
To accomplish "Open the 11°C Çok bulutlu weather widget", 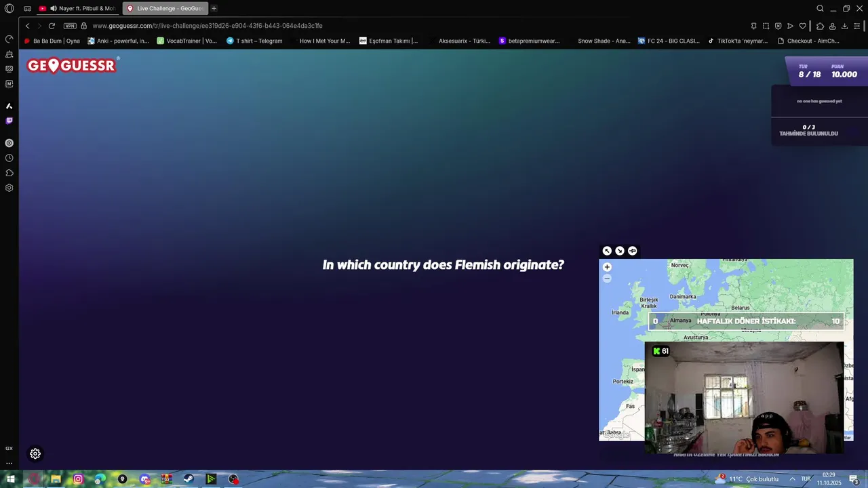I will pos(747,479).
